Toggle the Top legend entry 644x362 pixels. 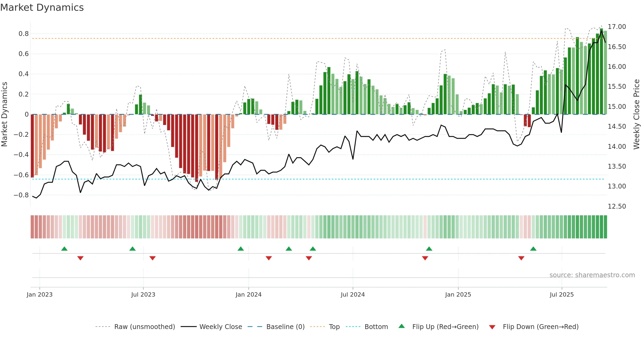325,327
